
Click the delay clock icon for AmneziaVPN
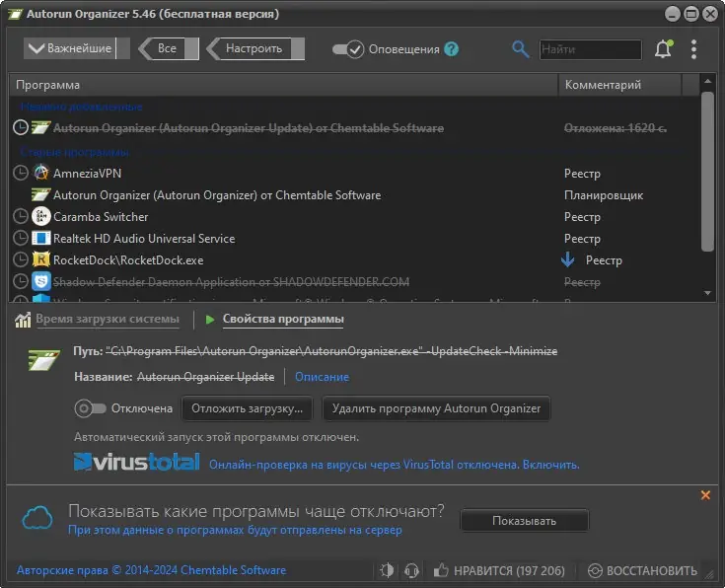click(x=21, y=173)
